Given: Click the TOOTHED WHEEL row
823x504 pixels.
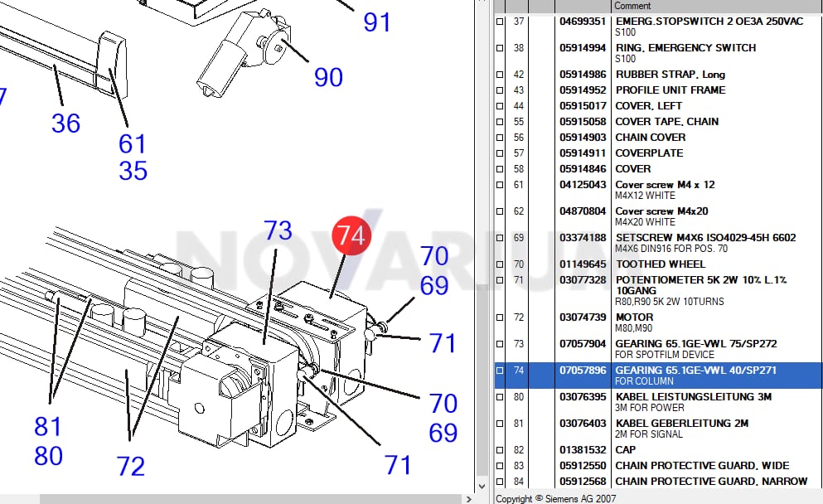Looking at the screenshot, I should coord(658,264).
